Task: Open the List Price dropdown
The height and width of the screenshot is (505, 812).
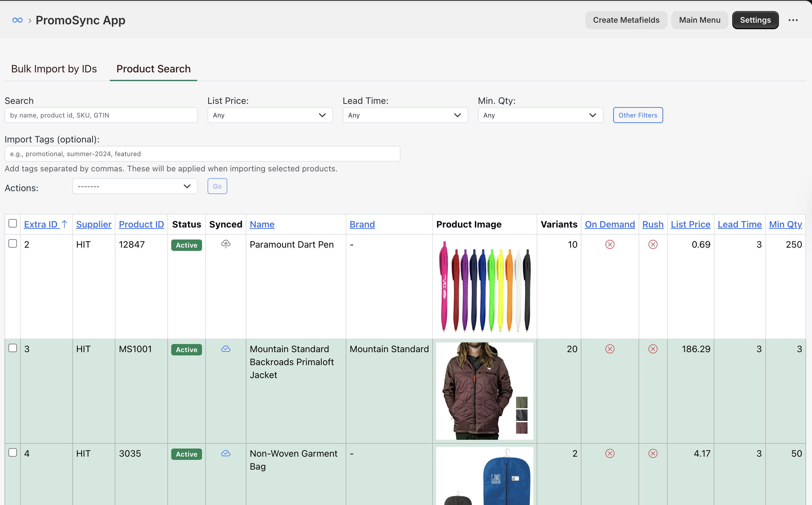Action: click(270, 115)
